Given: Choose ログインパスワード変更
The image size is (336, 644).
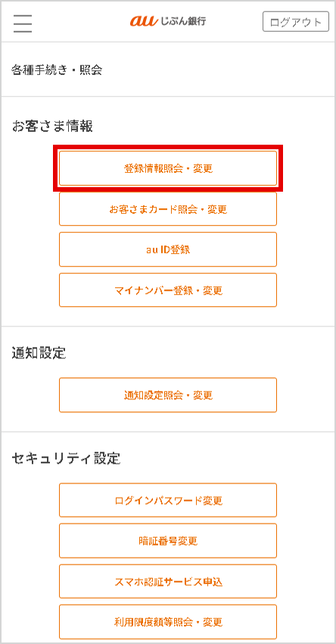Looking at the screenshot, I should point(168,500).
